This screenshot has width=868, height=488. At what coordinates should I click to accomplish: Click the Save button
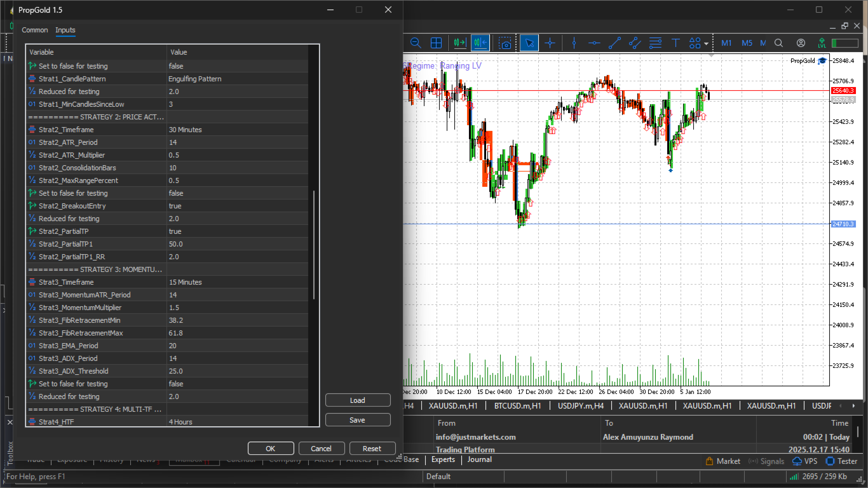pyautogui.click(x=358, y=420)
